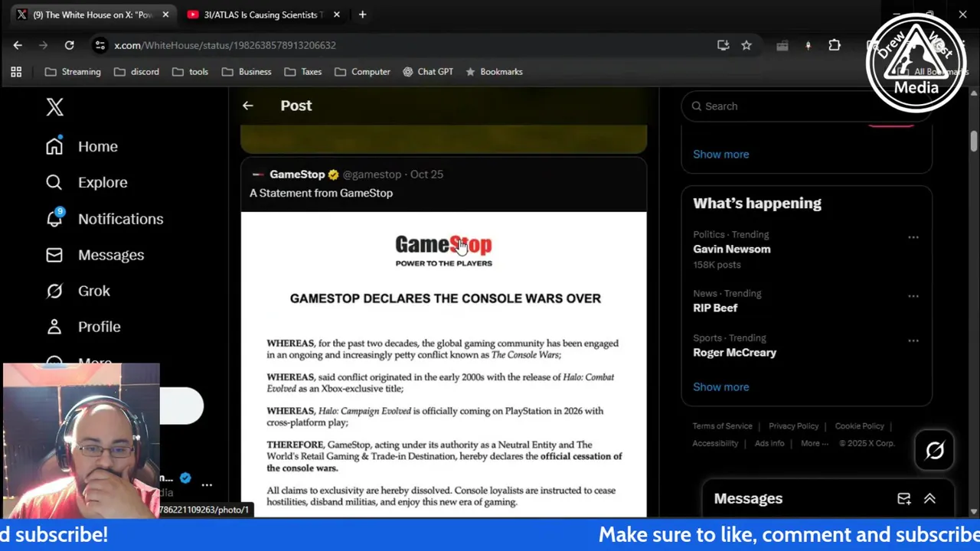Open Messages in left sidebar
Image resolution: width=980 pixels, height=551 pixels.
tap(94, 255)
